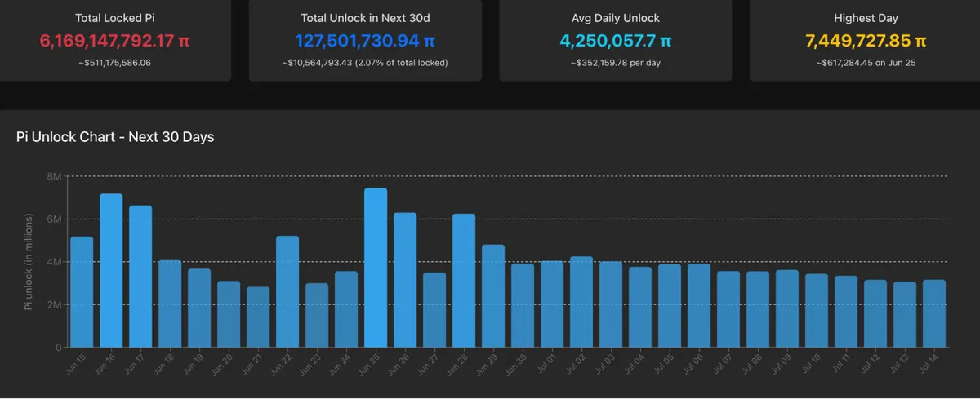980x399 pixels.
Task: Click the Jul 12 bar
Action: (x=875, y=314)
